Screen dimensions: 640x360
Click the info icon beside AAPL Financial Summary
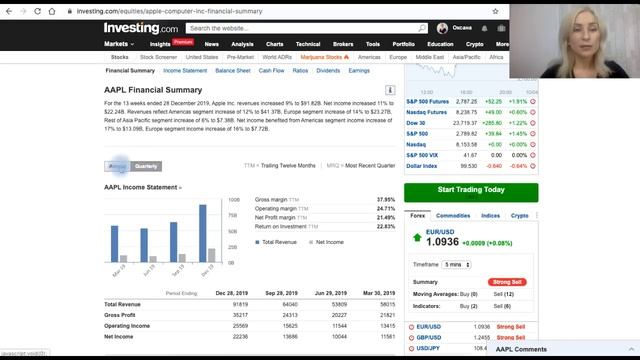tap(390, 90)
